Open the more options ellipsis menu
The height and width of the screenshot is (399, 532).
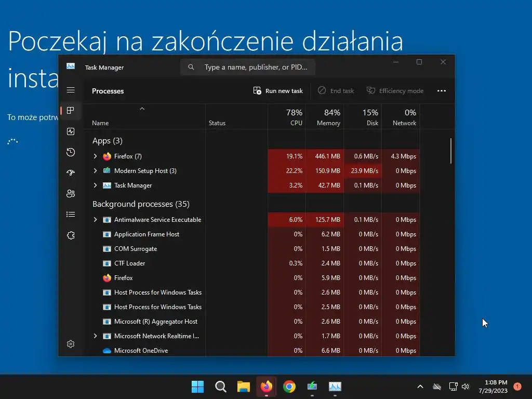pyautogui.click(x=442, y=90)
